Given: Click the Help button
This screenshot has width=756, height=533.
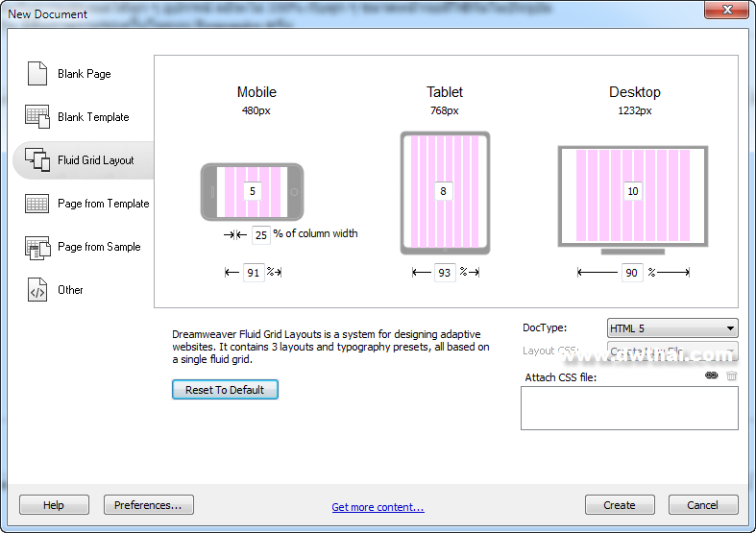Looking at the screenshot, I should [54, 504].
